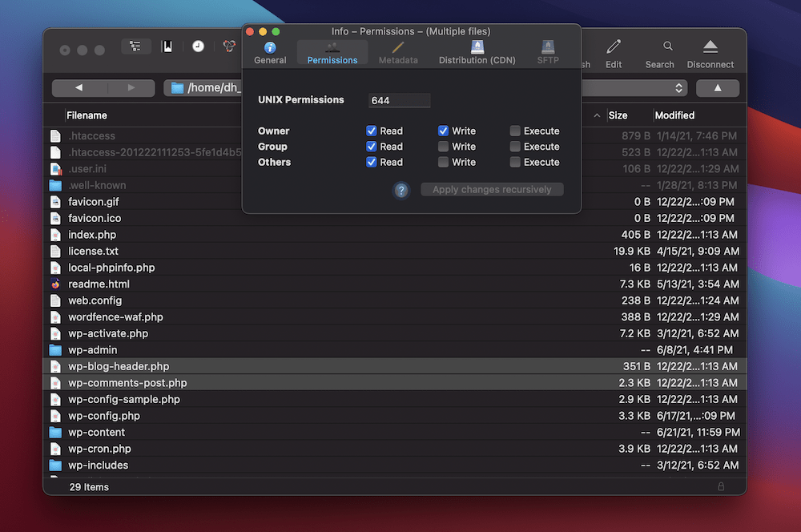
Task: Open the bookmarks view icon
Action: [x=167, y=46]
